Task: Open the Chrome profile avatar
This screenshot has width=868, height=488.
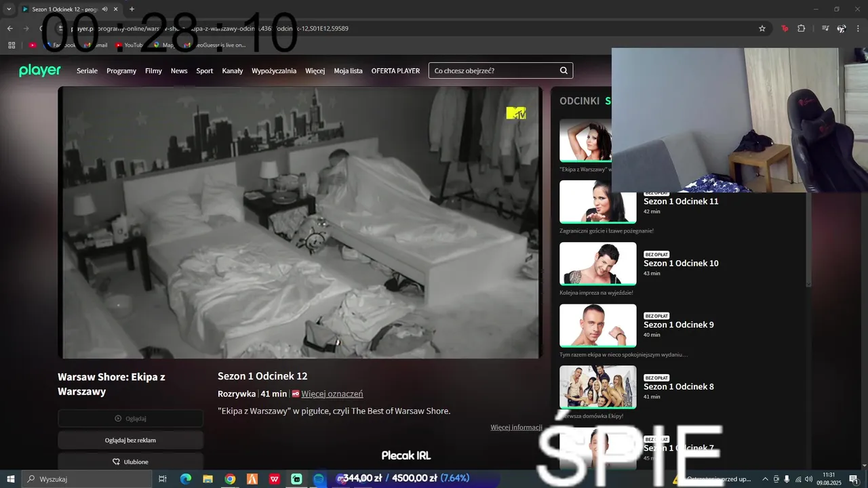Action: [x=842, y=28]
